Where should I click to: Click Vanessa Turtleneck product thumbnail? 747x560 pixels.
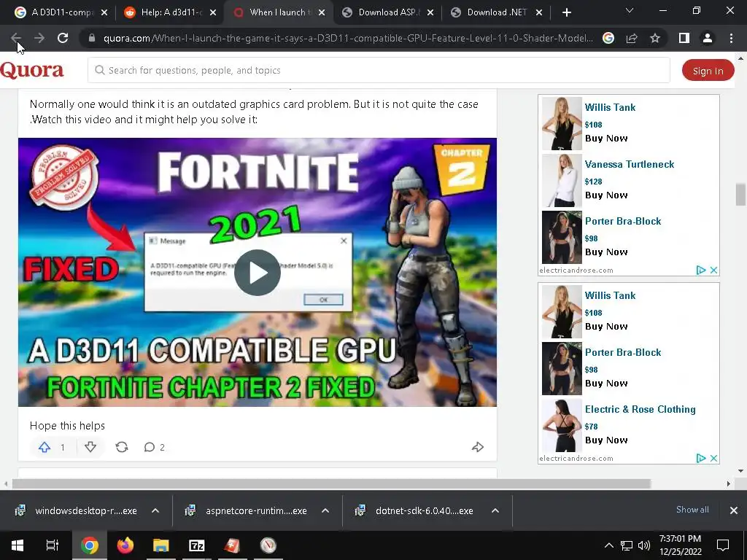click(x=562, y=181)
